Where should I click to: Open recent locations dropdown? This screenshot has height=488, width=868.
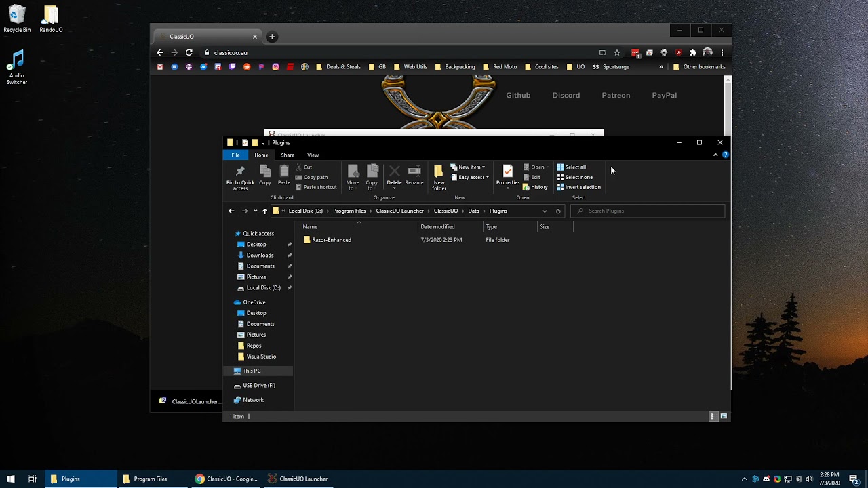[255, 211]
